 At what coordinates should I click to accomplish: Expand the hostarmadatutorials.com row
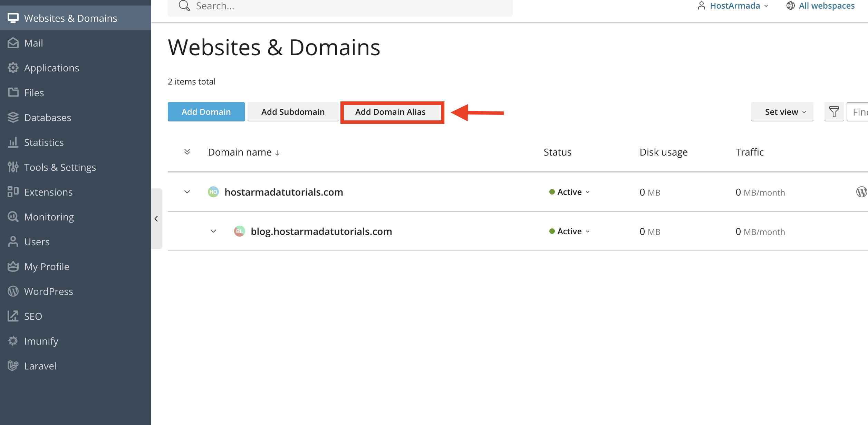[187, 192]
